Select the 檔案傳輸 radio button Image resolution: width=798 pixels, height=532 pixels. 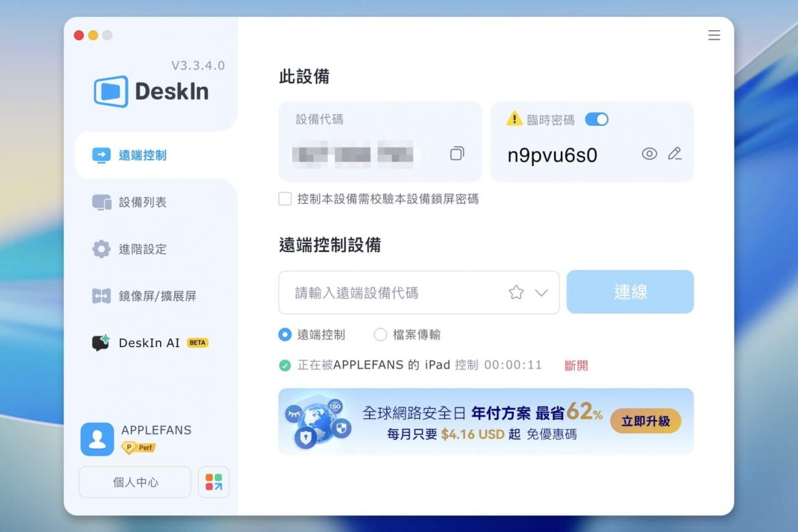(x=381, y=335)
